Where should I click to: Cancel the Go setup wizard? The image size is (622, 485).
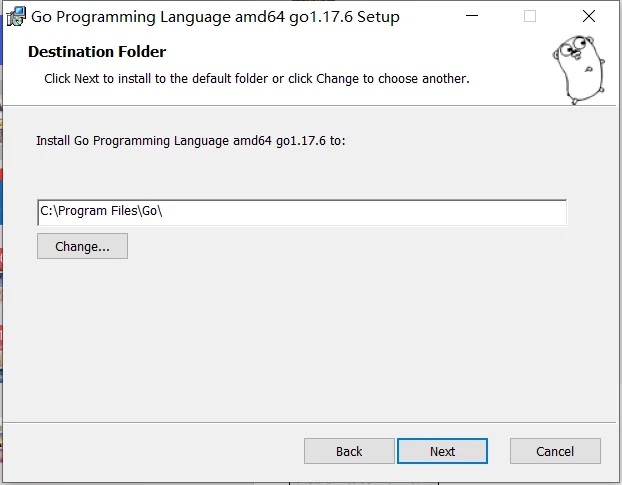click(555, 451)
